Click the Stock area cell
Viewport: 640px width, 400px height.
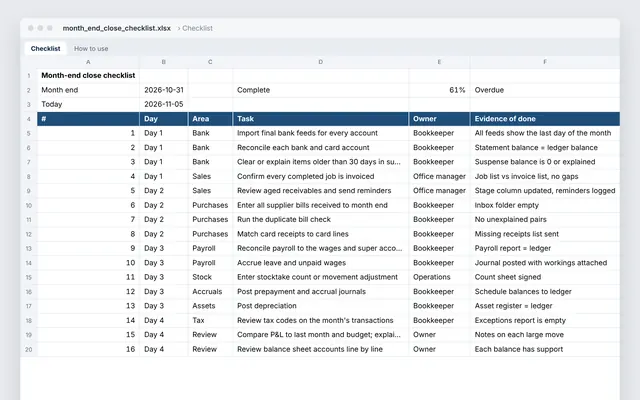(210, 277)
